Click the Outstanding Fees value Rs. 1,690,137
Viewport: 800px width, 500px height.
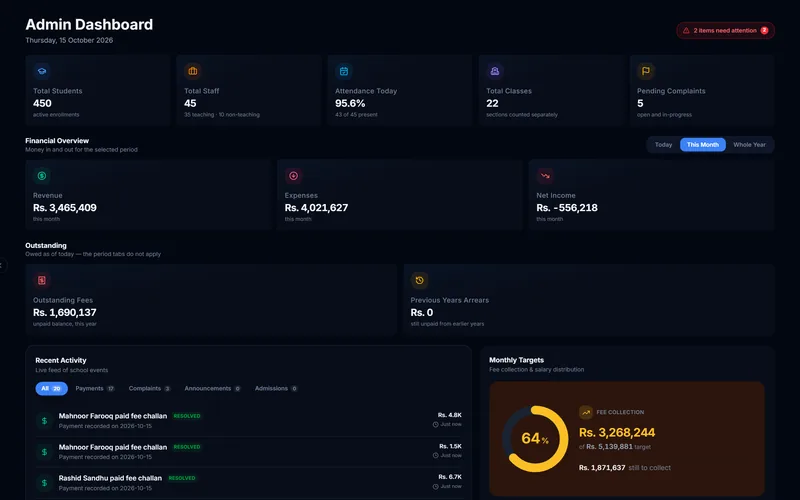pyautogui.click(x=65, y=313)
